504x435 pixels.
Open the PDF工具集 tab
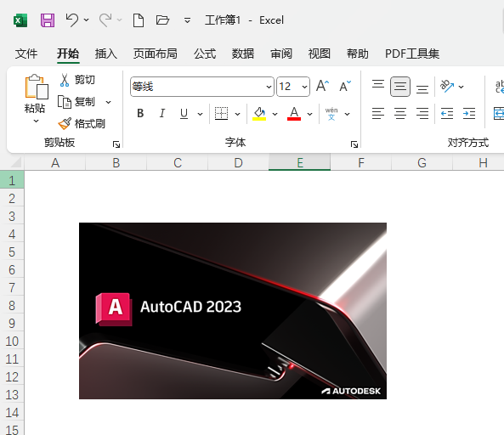[x=412, y=54]
